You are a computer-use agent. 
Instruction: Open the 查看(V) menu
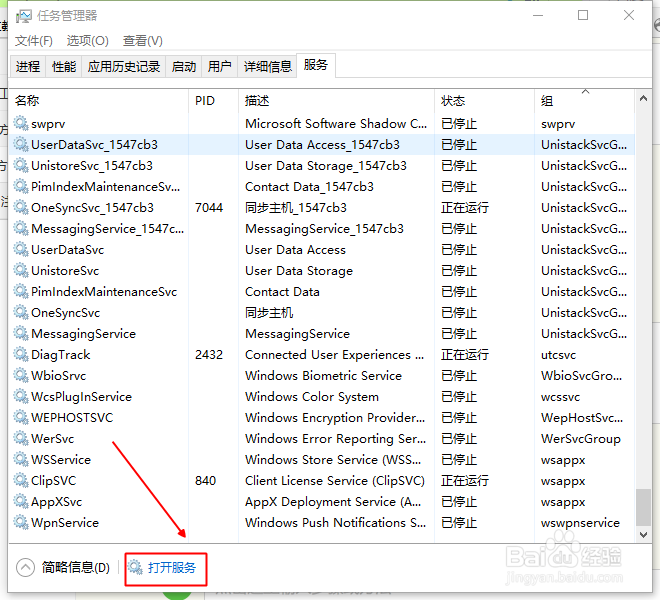pos(143,40)
